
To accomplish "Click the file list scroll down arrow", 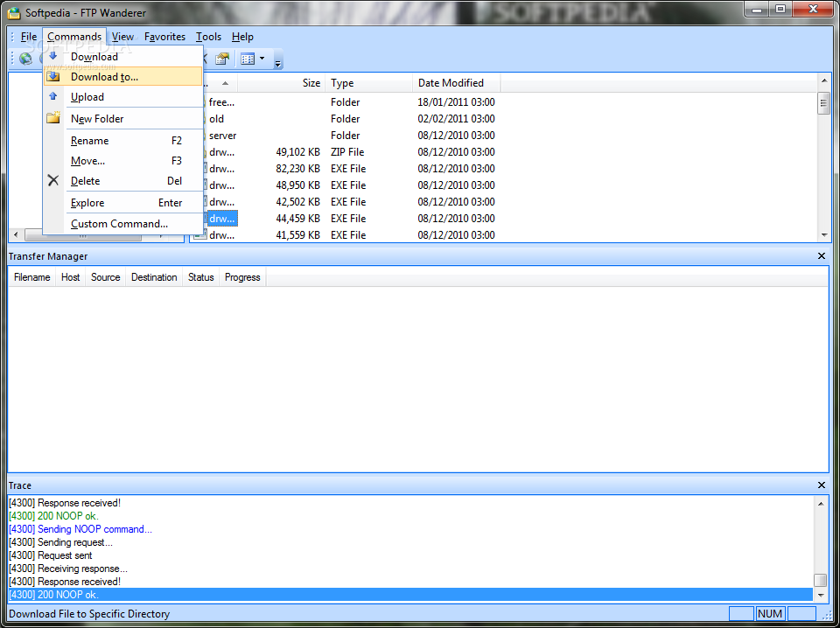I will [824, 235].
